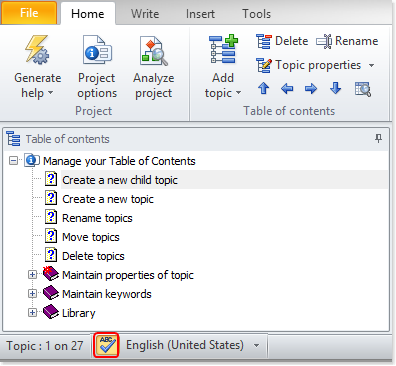Click the question icon beside Create a new topic
Viewport: 396px width, 366px height.
[51, 198]
